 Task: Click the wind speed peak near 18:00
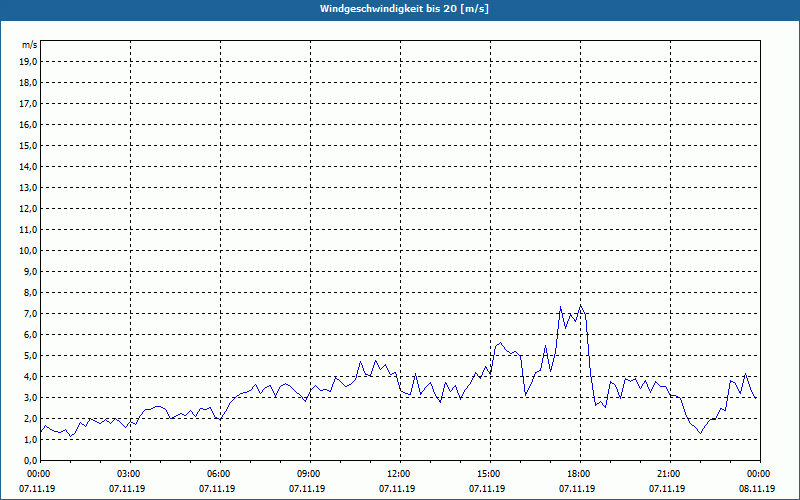tap(581, 306)
